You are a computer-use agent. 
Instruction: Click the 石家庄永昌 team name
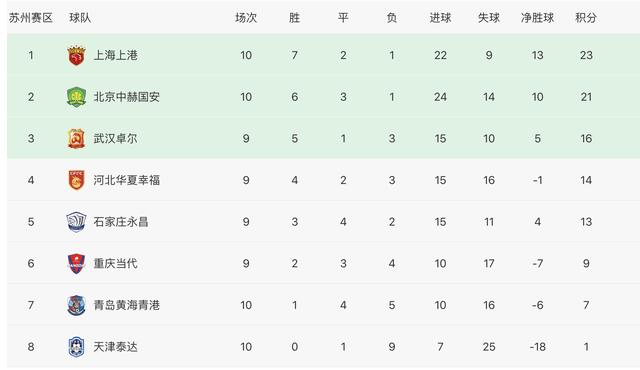click(121, 222)
